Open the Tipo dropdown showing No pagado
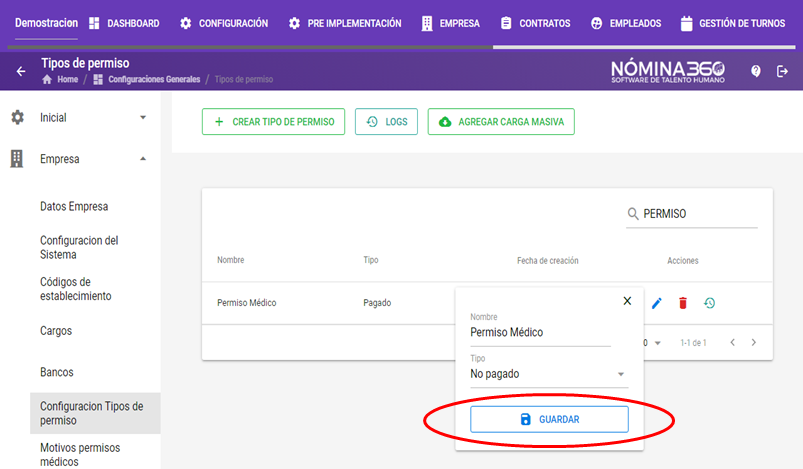This screenshot has height=469, width=803. point(549,374)
